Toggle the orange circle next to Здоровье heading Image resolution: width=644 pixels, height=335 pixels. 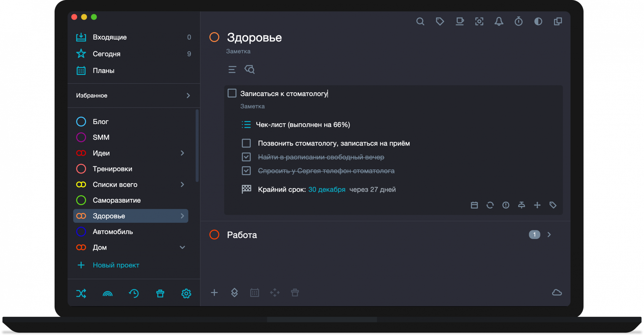click(214, 37)
